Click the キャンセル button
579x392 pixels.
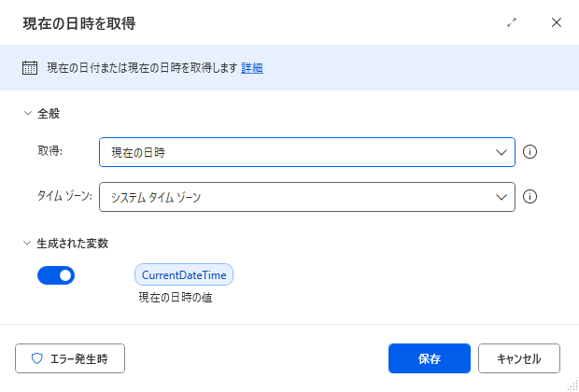tap(519, 358)
